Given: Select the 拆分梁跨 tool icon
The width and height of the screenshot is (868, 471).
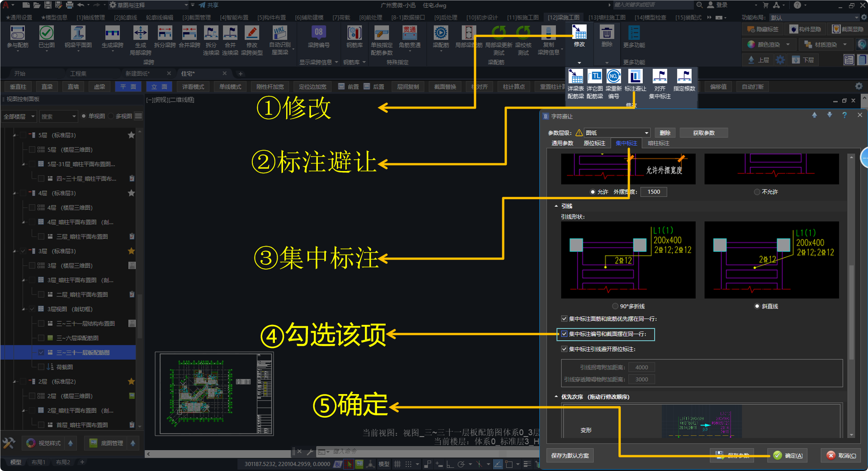Looking at the screenshot, I should coord(165,33).
